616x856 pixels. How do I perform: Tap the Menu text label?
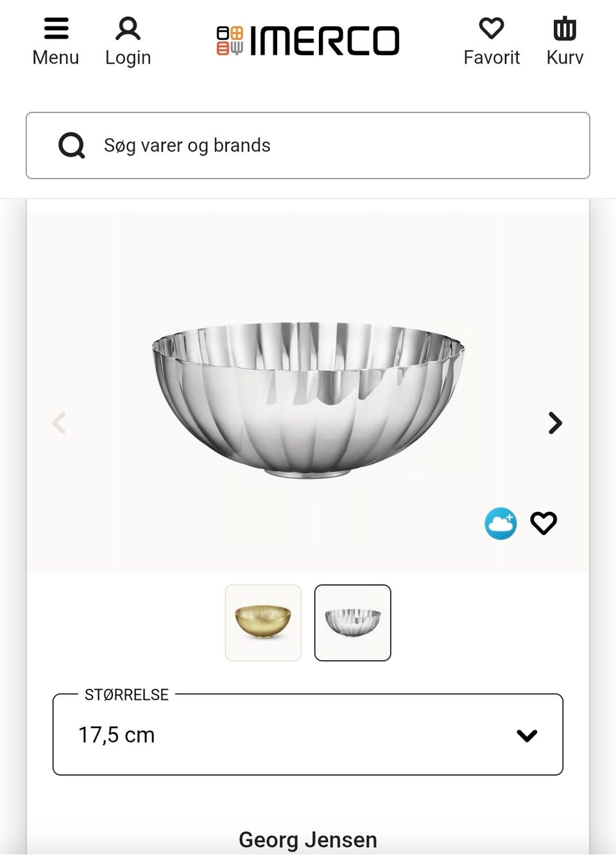pyautogui.click(x=56, y=58)
